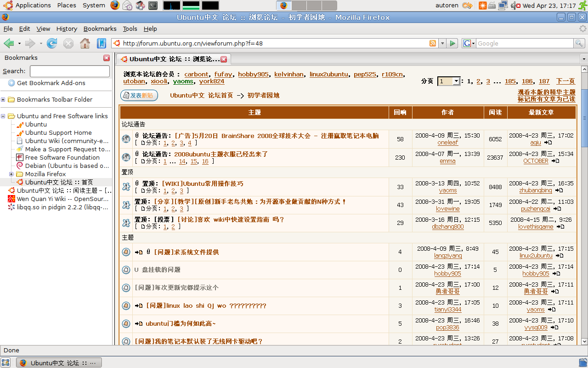Expand the Mozilla Firefox bookmarks folder
This screenshot has height=368, width=588.
[x=11, y=174]
